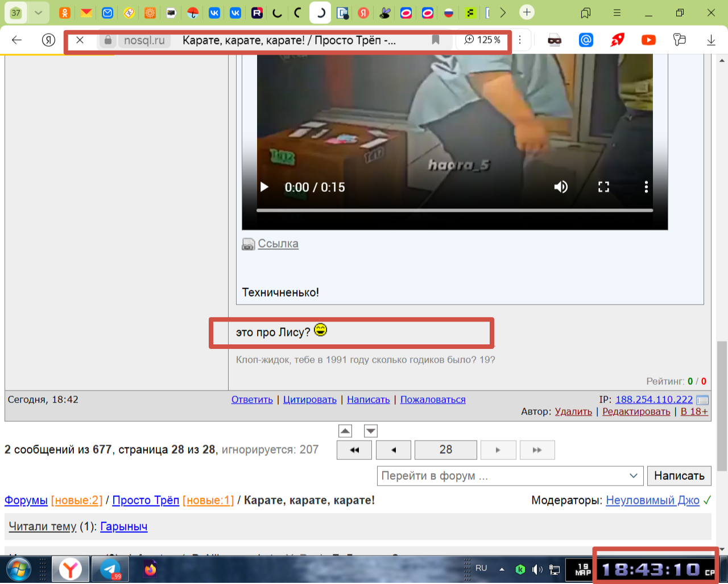Mute the video with the speaker icon
The width and height of the screenshot is (728, 584).
[x=561, y=187]
